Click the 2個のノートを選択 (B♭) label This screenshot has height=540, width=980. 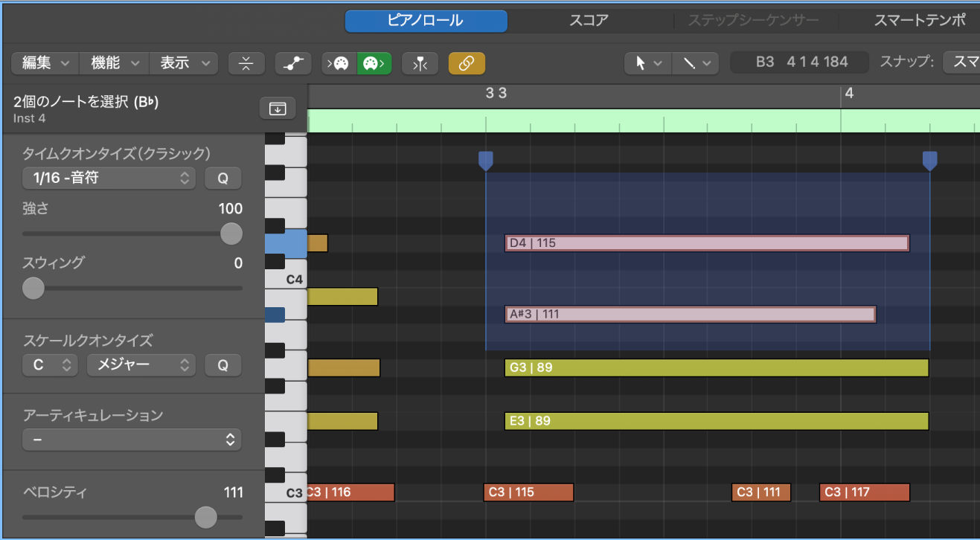click(x=86, y=103)
